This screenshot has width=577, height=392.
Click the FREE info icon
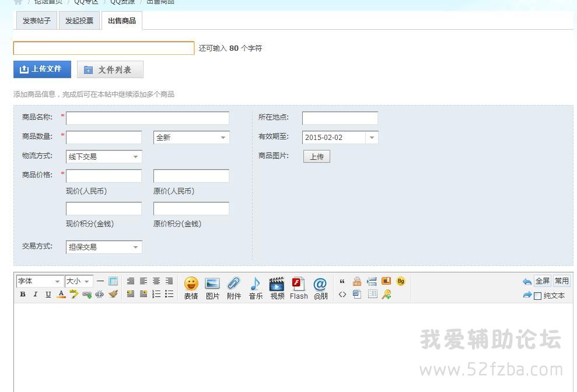pyautogui.click(x=357, y=281)
